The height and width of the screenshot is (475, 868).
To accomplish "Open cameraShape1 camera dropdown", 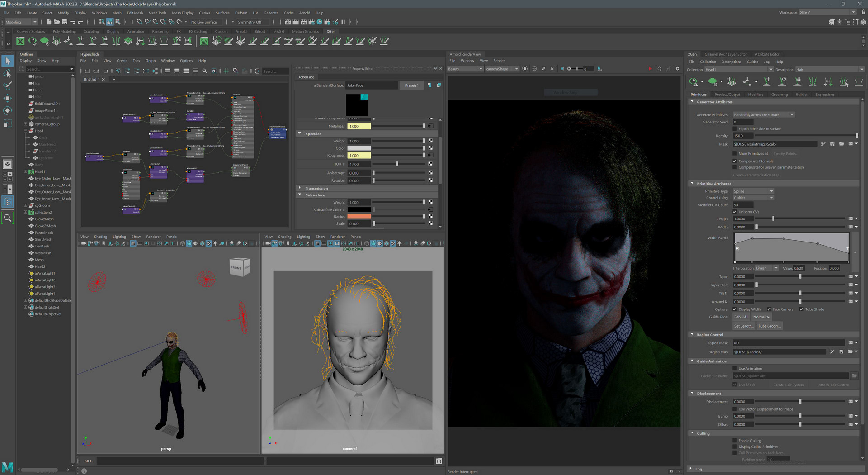I will point(502,69).
